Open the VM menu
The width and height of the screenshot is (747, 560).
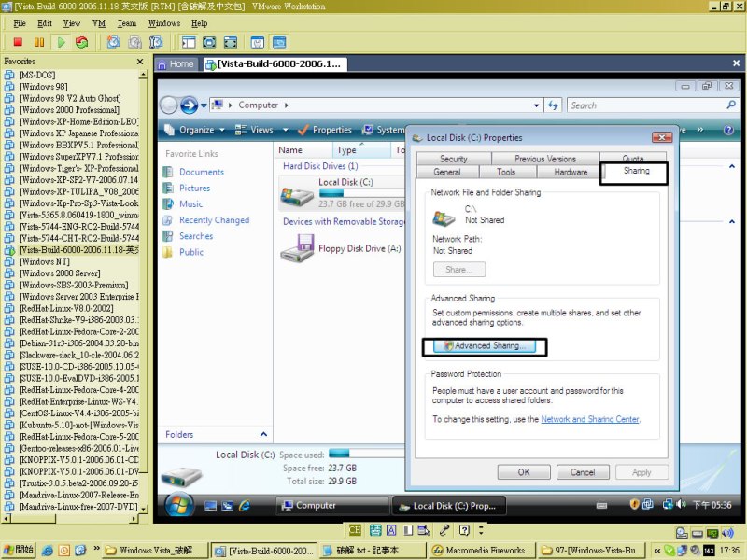99,23
